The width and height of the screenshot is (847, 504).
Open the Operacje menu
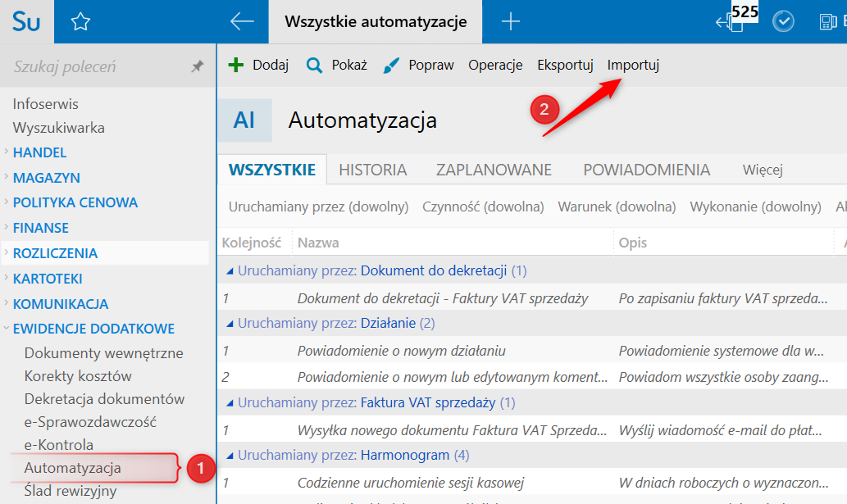pos(495,66)
